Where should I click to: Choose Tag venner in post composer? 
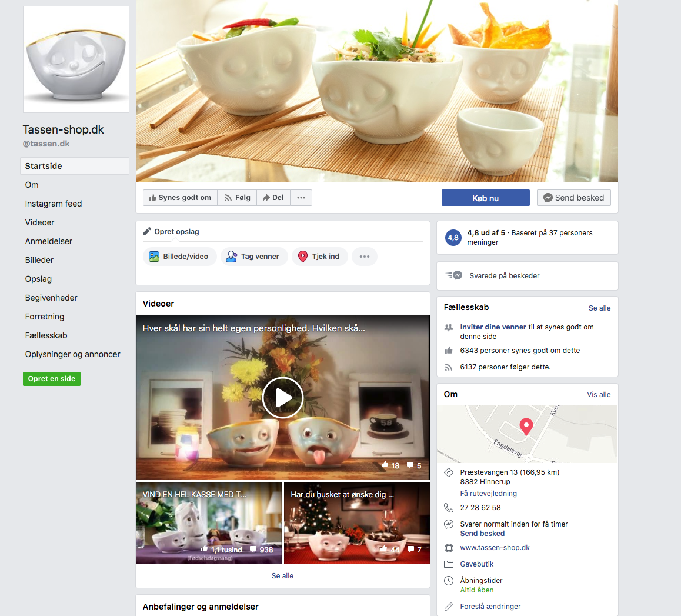coord(253,257)
